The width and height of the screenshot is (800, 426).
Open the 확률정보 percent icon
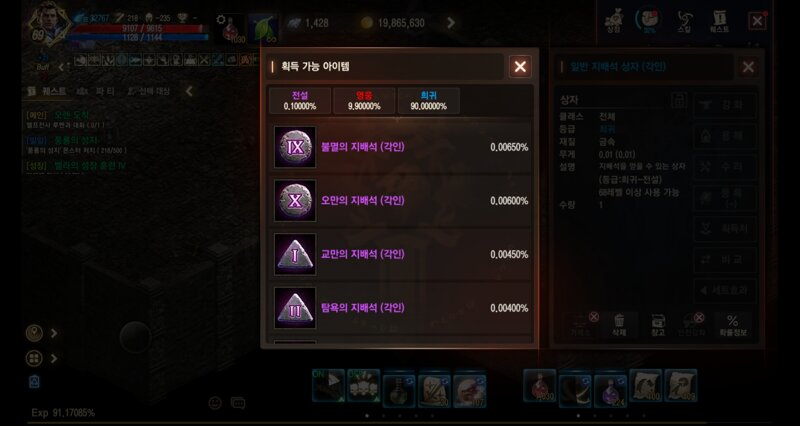coord(732,325)
